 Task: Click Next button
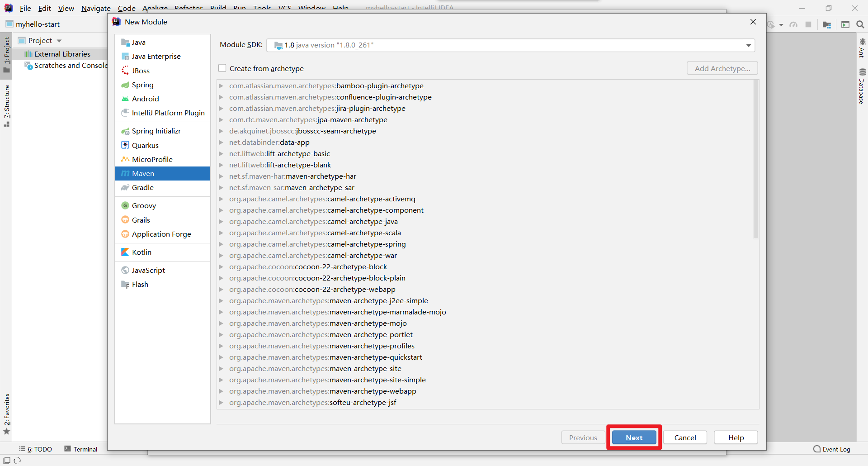(634, 437)
